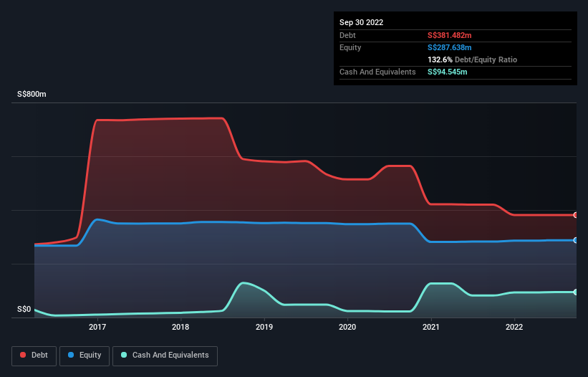Click the S$800m y-axis label
The image size is (588, 377).
point(32,94)
